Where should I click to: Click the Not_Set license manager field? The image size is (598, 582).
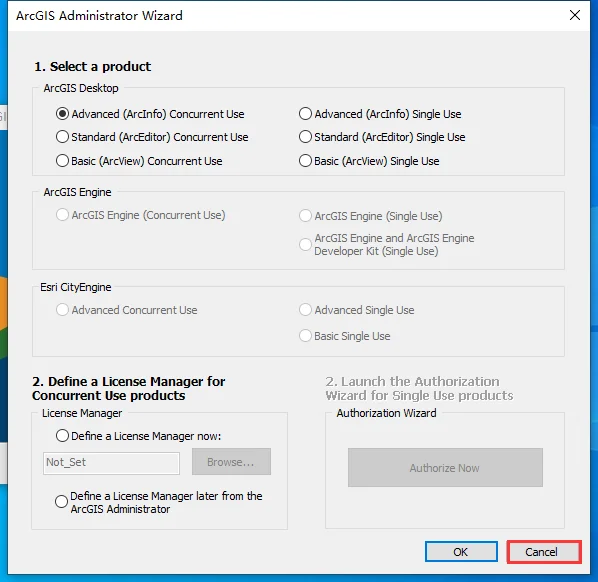[111, 463]
